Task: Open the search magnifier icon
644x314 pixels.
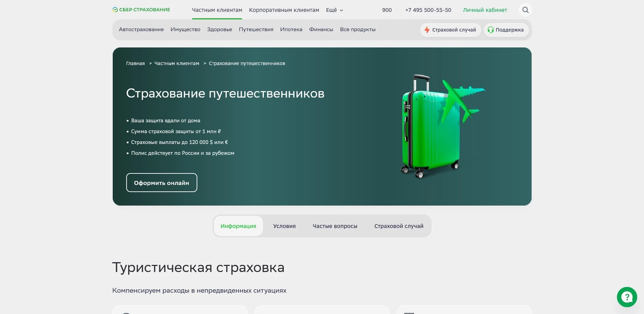Action: click(525, 10)
